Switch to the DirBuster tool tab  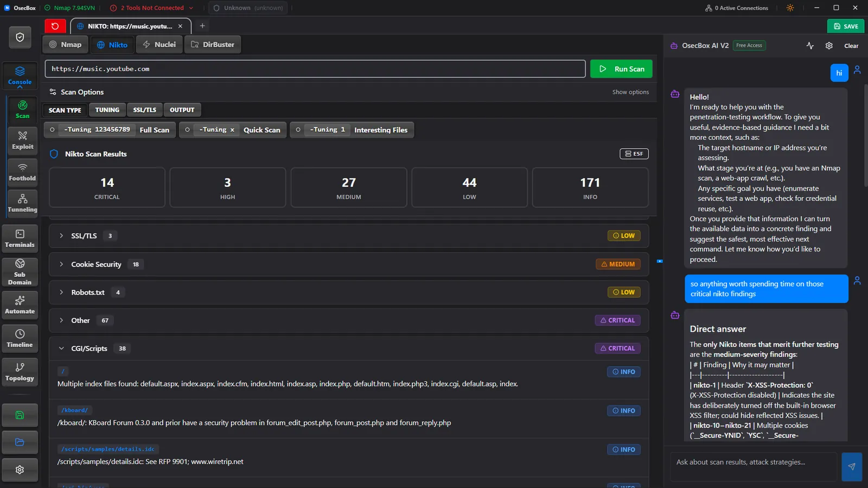(x=213, y=45)
